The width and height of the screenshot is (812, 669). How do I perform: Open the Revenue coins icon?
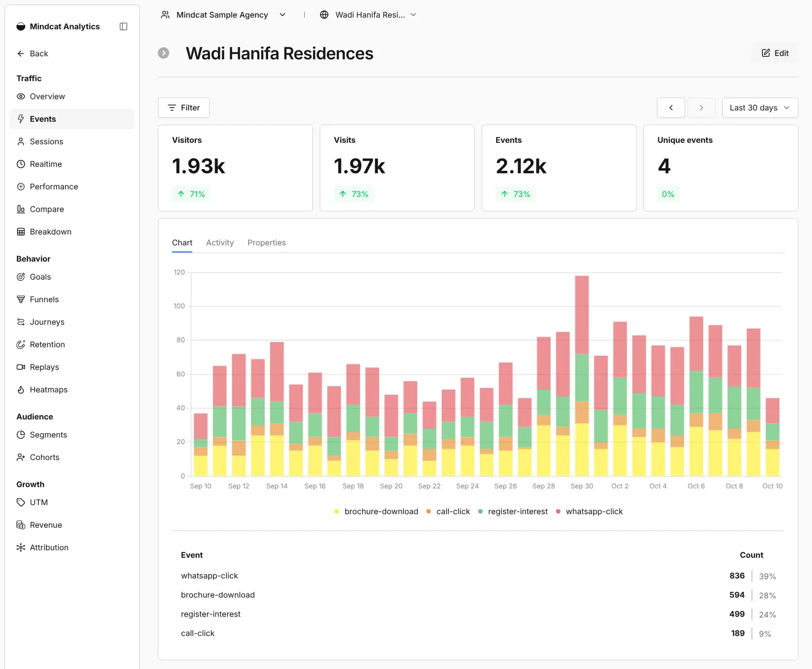tap(21, 525)
